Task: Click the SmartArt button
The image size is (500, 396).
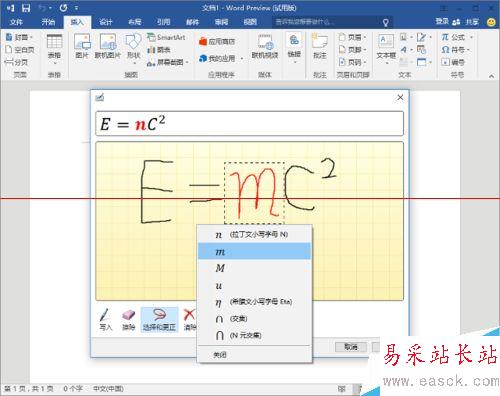Action: pyautogui.click(x=167, y=37)
